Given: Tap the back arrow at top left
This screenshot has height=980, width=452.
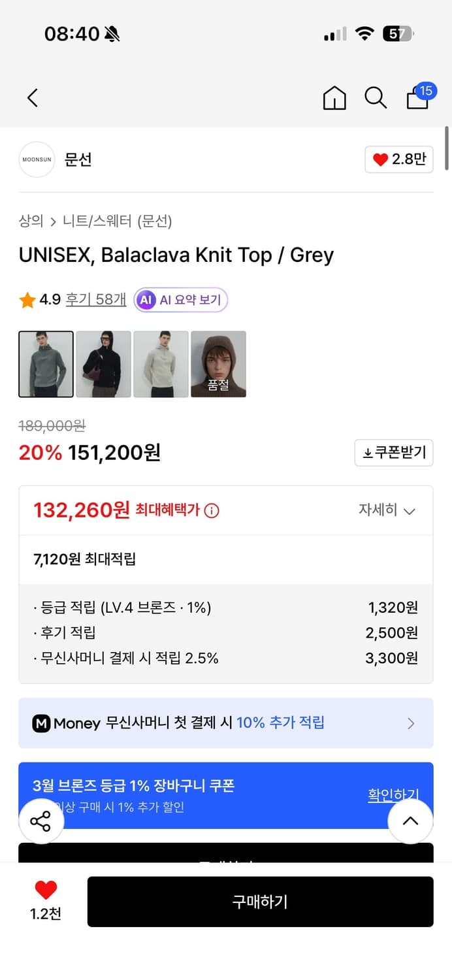Looking at the screenshot, I should [x=32, y=97].
